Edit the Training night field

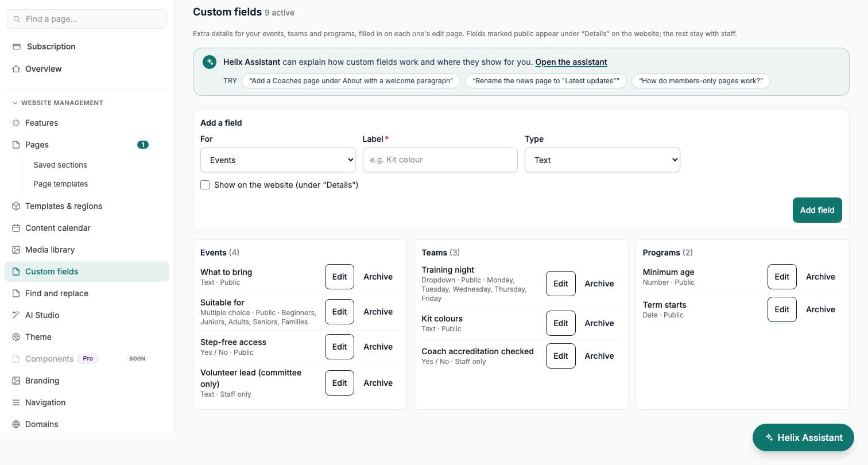tap(560, 284)
